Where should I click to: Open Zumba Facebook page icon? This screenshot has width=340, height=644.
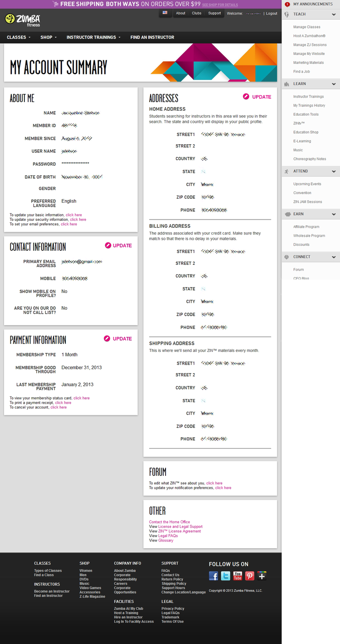[x=214, y=576]
